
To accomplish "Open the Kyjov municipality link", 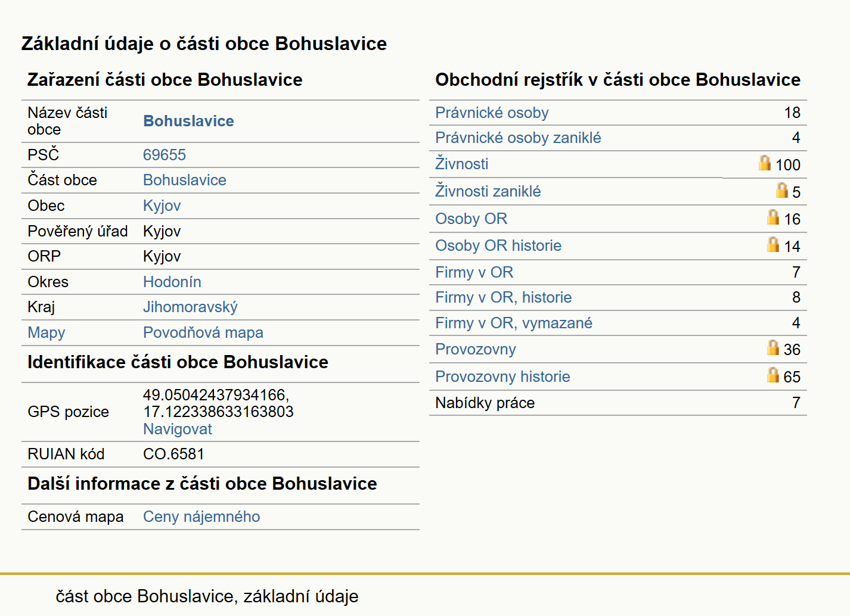I will 162,206.
